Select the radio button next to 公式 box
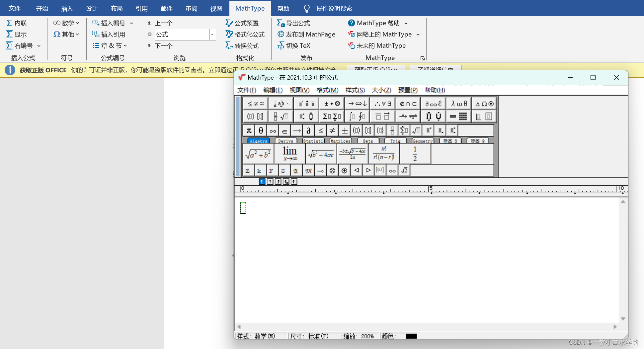Viewport: 644px width, 349px height. (x=150, y=34)
